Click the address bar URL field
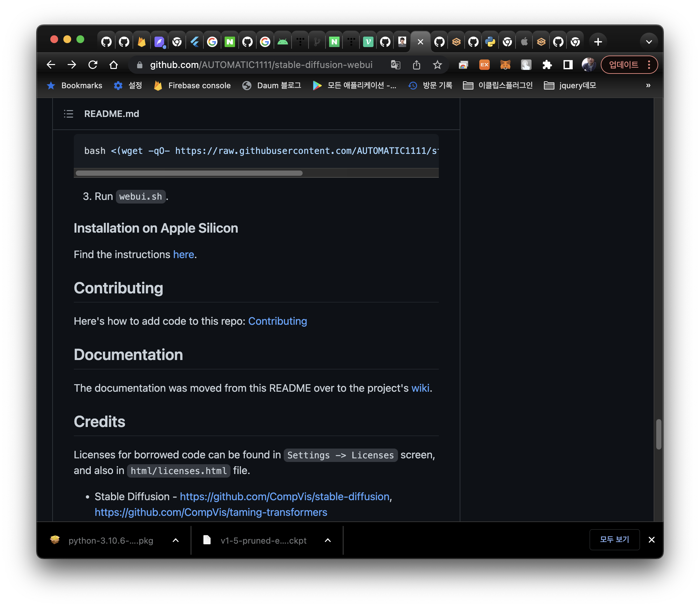 [261, 65]
